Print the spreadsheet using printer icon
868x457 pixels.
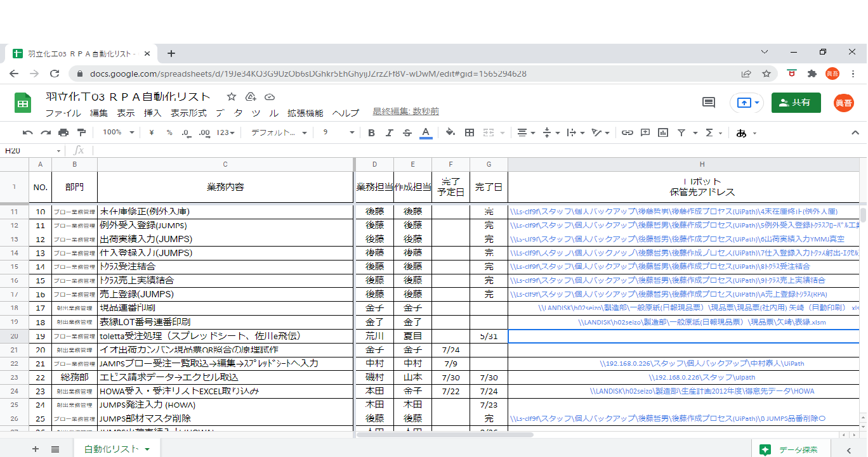pyautogui.click(x=63, y=132)
